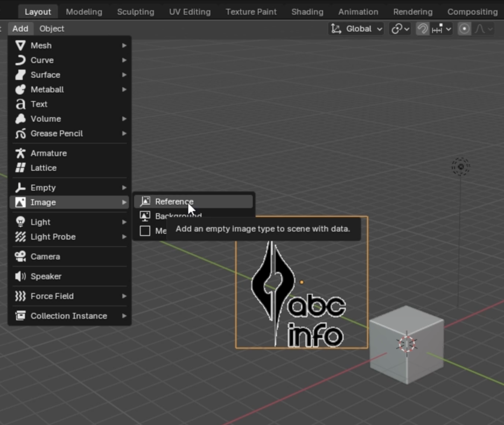Go to the Rendering workspace tab
Image resolution: width=504 pixels, height=425 pixels.
(412, 12)
